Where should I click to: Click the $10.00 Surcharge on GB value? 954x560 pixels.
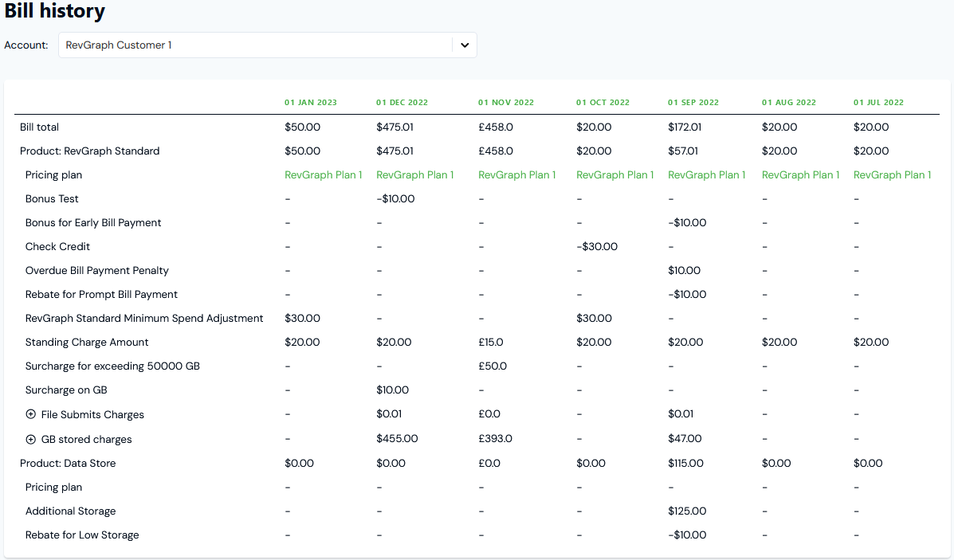[x=392, y=390]
